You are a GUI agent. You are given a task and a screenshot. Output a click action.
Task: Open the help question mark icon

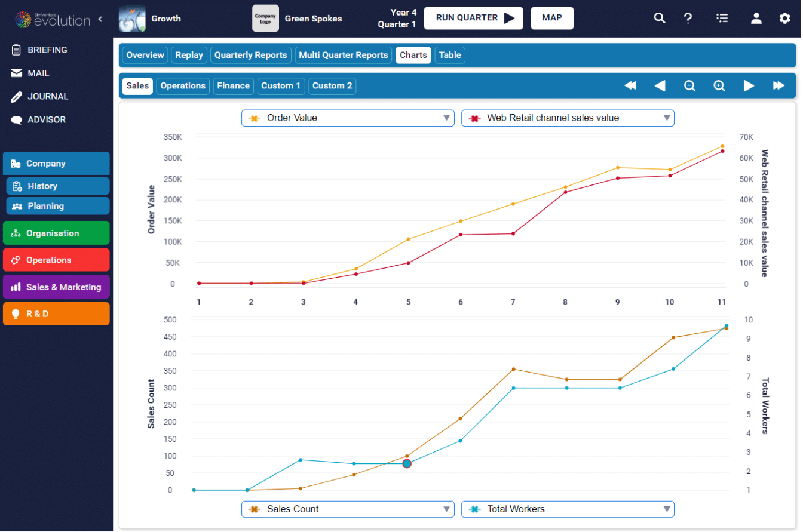click(x=688, y=18)
